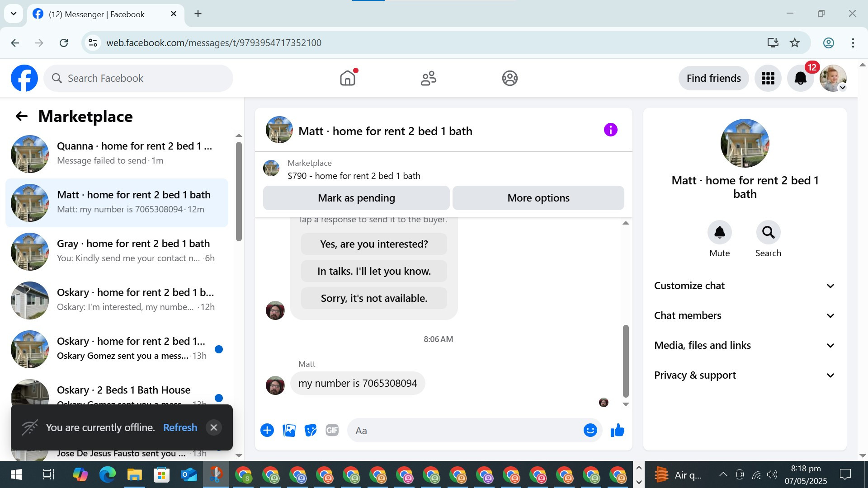Open the sticker chooser icon
The width and height of the screenshot is (868, 488).
tap(311, 431)
